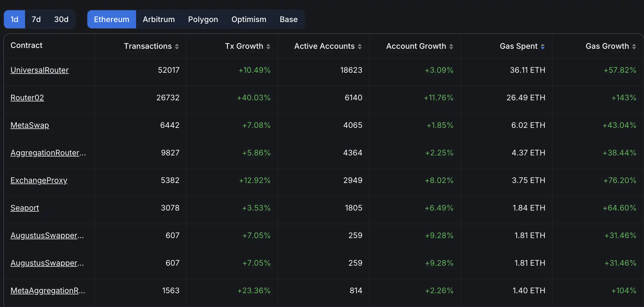
Task: Select the Ethereum network tab
Action: [112, 19]
